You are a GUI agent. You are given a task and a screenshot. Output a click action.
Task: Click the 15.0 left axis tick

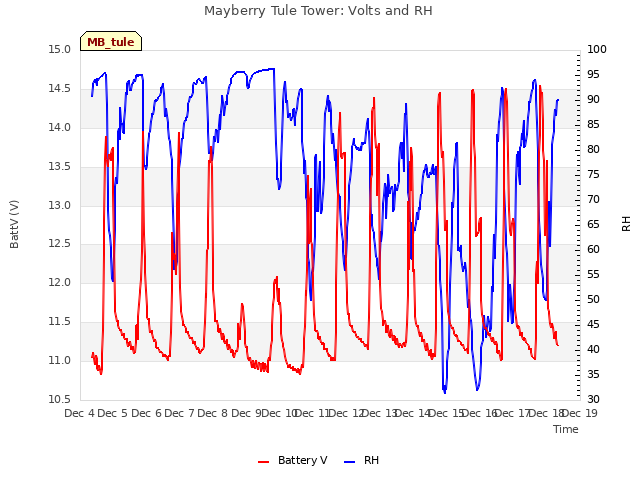pyautogui.click(x=60, y=50)
